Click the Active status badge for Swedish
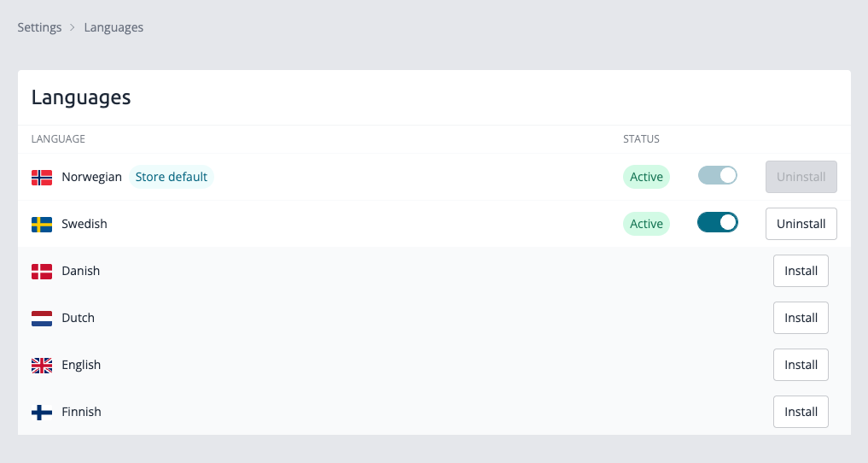The width and height of the screenshot is (868, 463). (646, 224)
